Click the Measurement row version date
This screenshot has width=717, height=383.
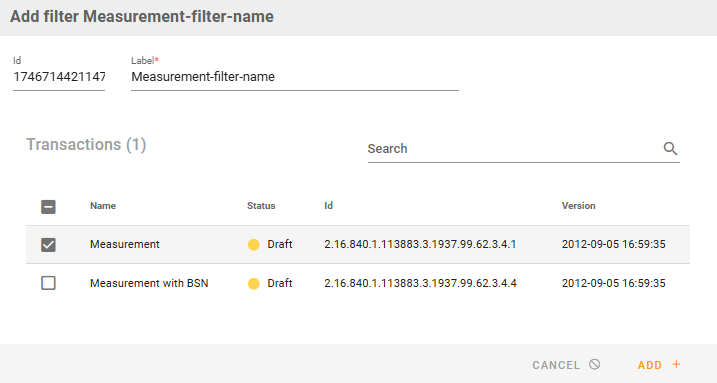click(x=613, y=244)
